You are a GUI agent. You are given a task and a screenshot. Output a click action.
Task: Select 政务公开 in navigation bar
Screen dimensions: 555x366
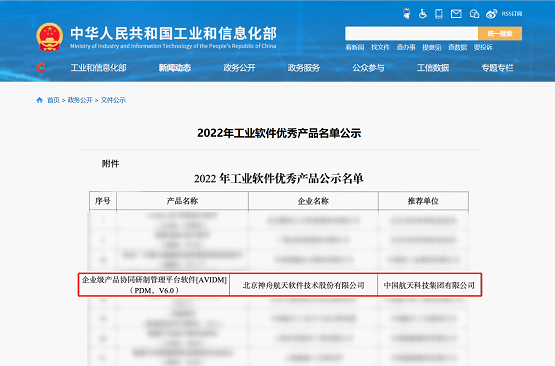pyautogui.click(x=239, y=68)
